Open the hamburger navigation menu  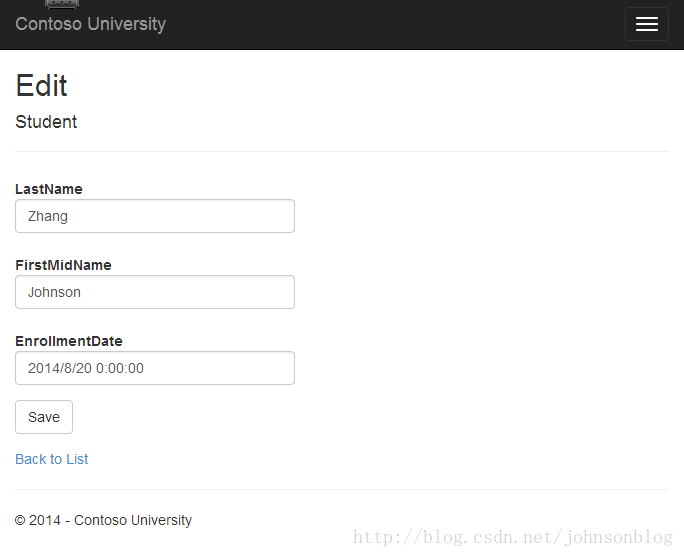click(x=646, y=24)
